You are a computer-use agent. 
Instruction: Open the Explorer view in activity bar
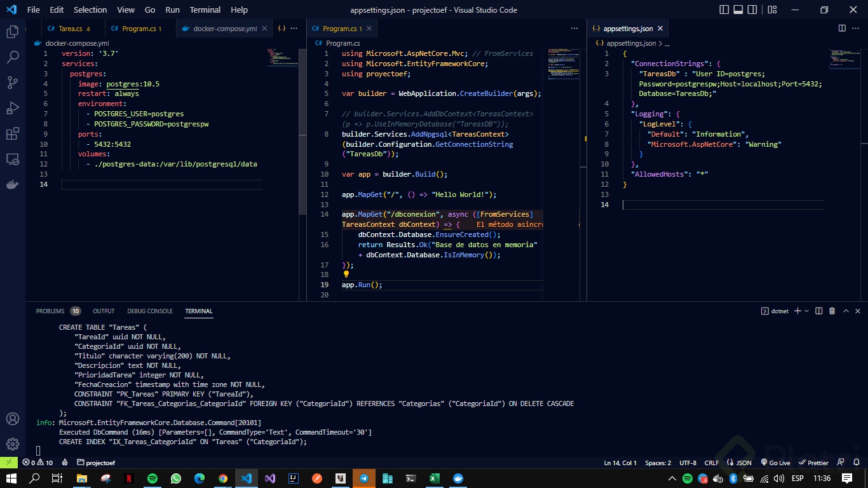[12, 32]
